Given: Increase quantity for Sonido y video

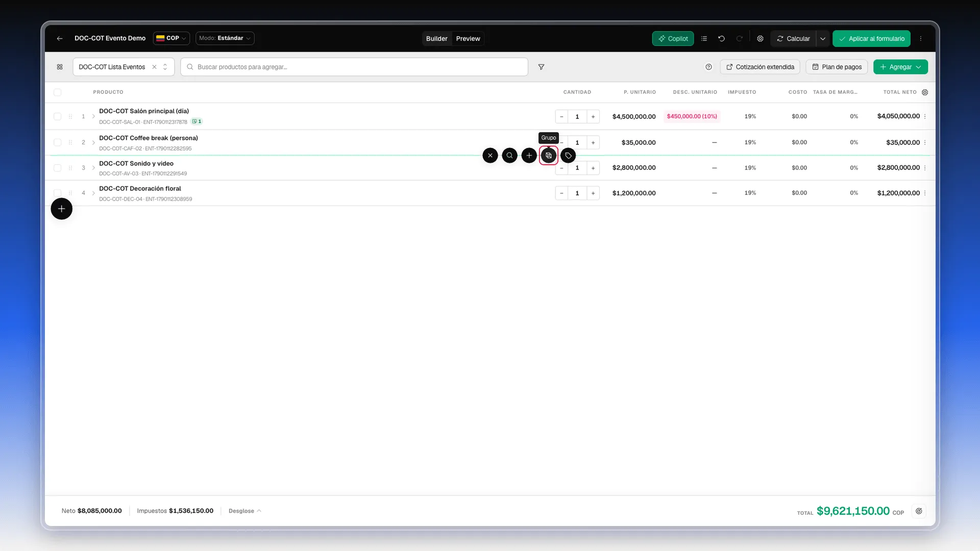Looking at the screenshot, I should click(x=593, y=168).
